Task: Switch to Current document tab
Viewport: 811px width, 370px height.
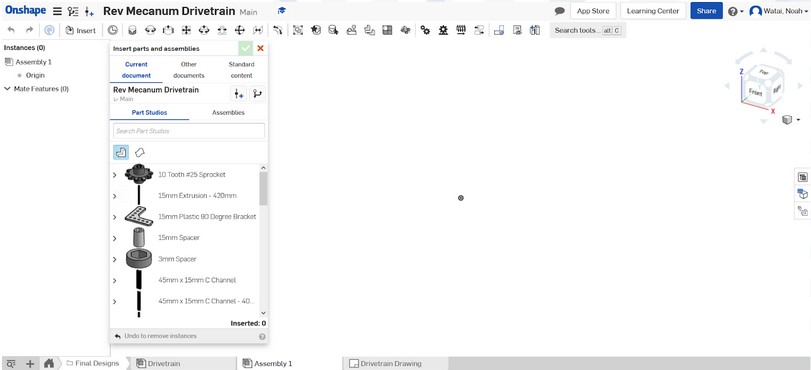Action: click(x=136, y=70)
